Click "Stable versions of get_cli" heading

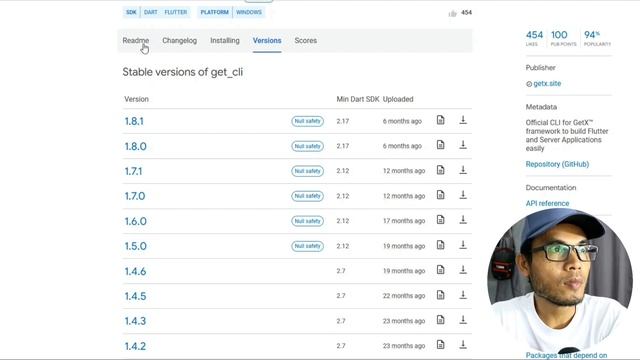click(x=182, y=72)
